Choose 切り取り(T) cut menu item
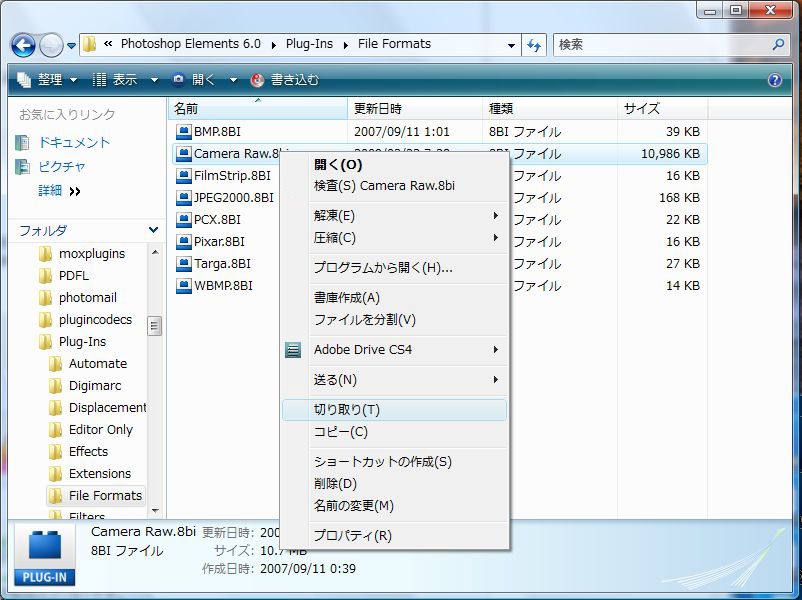The height and width of the screenshot is (600, 802). point(394,410)
